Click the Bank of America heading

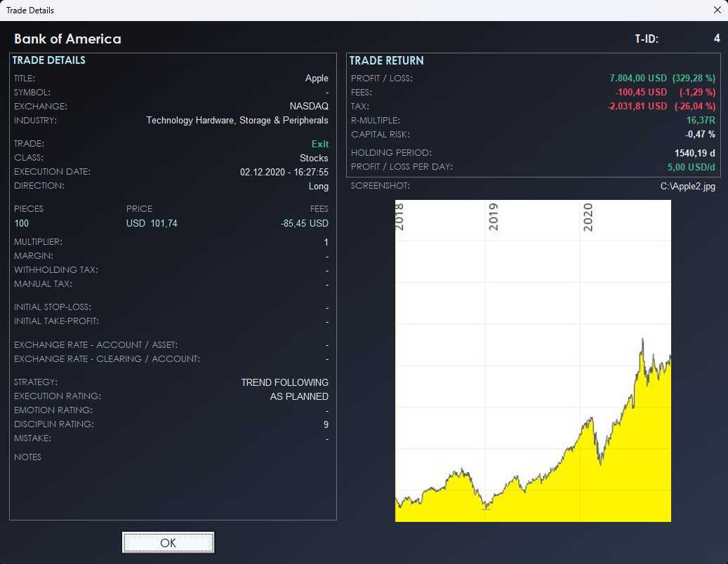pyautogui.click(x=67, y=39)
